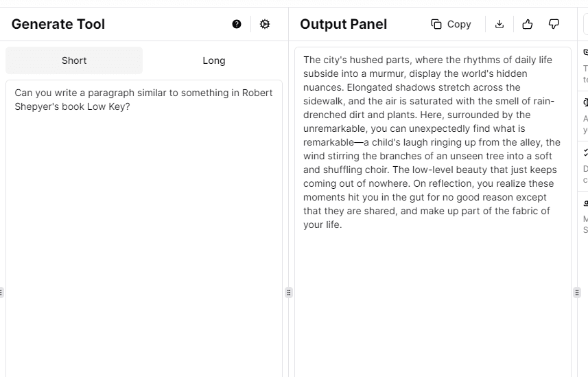The image size is (588, 377).
Task: Click the copy icon in Output Panel
Action: click(x=436, y=24)
